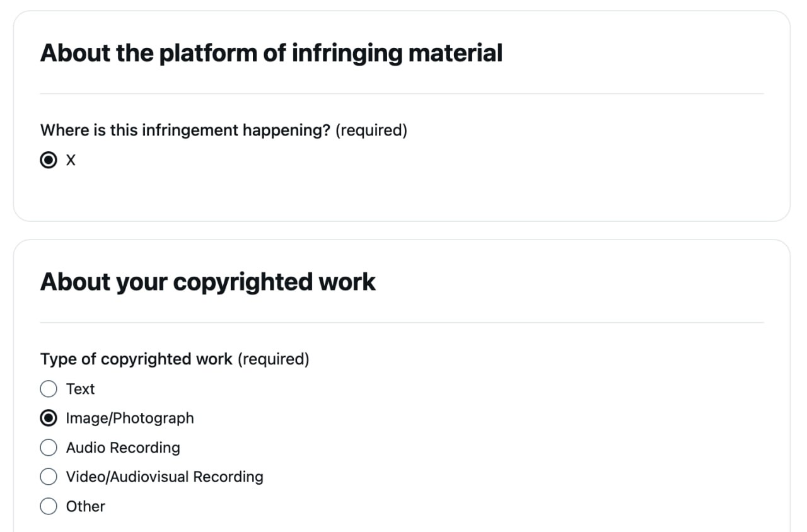Click the X platform label
The width and height of the screenshot is (807, 532).
(71, 160)
